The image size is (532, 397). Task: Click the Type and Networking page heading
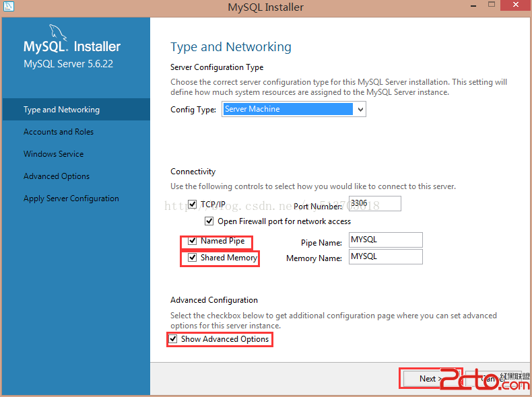(x=231, y=47)
